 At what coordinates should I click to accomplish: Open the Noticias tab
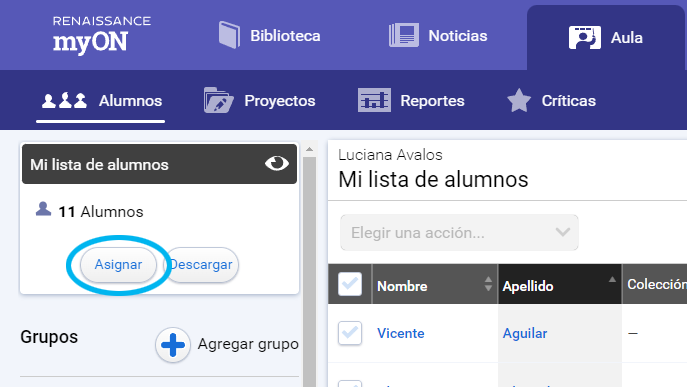438,36
